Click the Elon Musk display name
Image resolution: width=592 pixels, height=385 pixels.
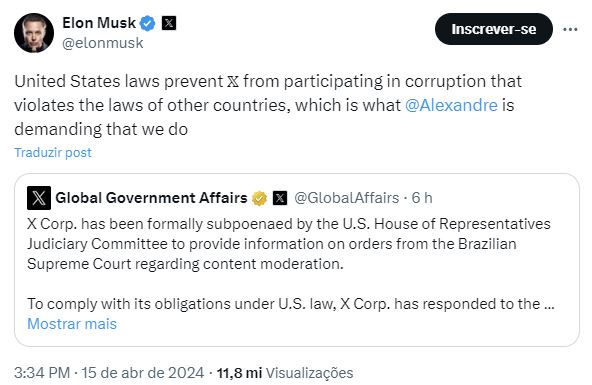[x=99, y=23]
